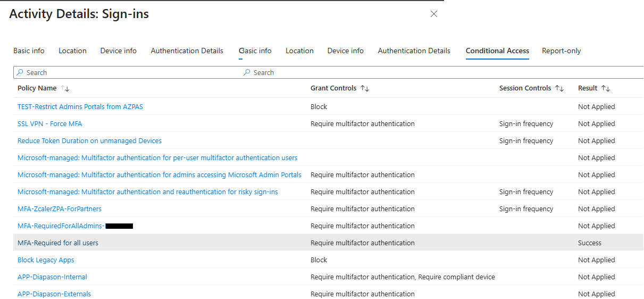Close the Activity Details panel with X
The image size is (644, 299).
[434, 14]
